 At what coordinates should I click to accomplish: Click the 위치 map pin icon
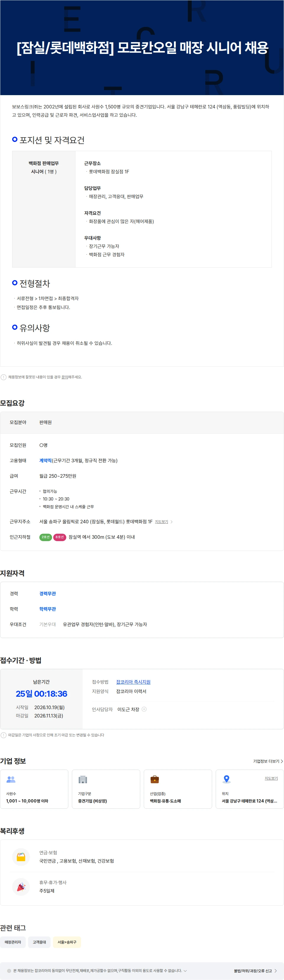pos(227,779)
